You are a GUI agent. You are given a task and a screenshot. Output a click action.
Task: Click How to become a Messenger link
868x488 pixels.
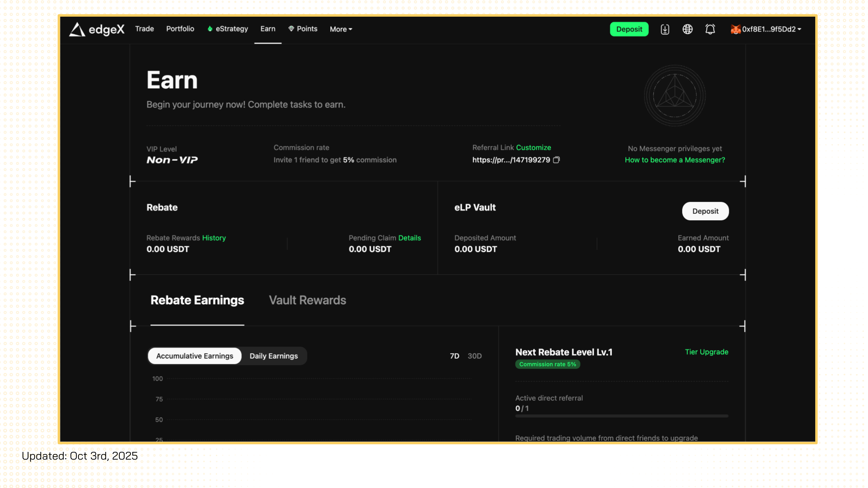tap(675, 160)
